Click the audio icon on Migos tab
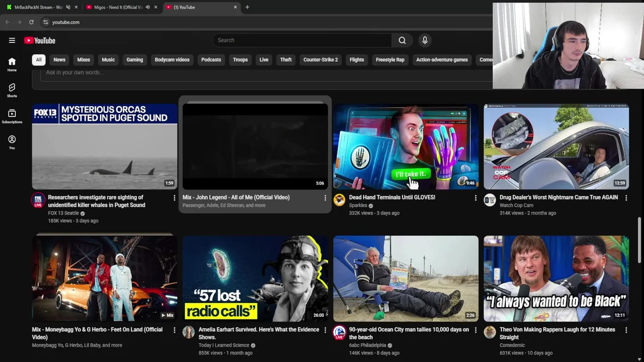The width and height of the screenshot is (644, 362). click(x=147, y=7)
